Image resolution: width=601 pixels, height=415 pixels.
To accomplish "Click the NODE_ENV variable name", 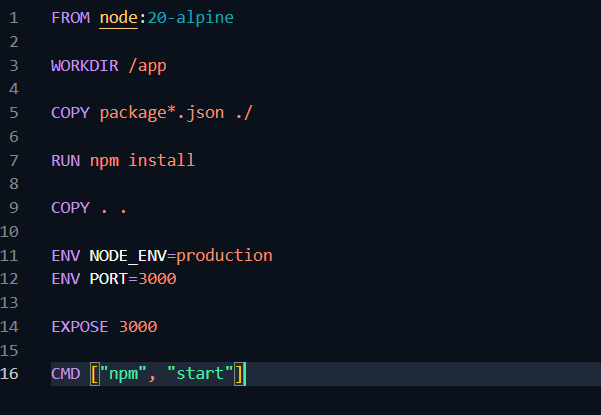I will tap(128, 256).
